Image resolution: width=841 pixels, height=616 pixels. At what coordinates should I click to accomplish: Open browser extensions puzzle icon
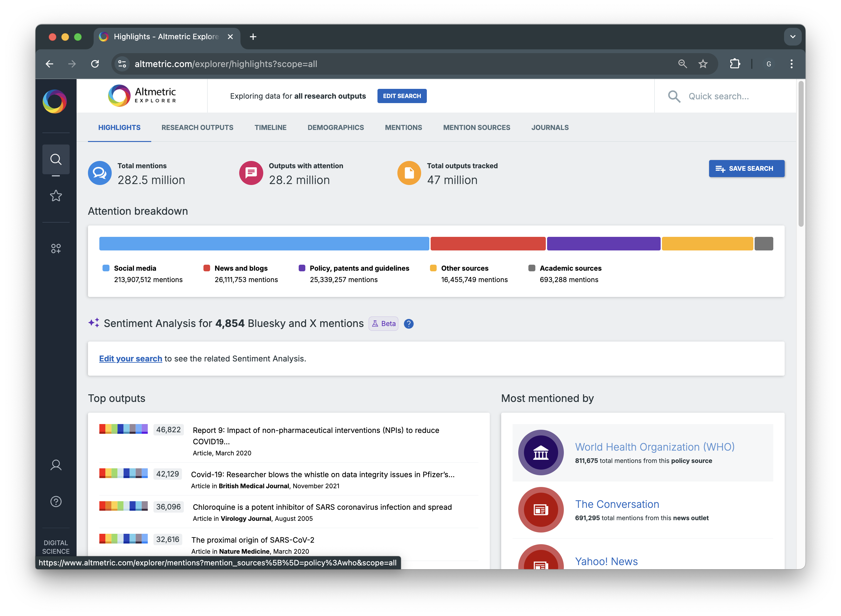point(735,64)
